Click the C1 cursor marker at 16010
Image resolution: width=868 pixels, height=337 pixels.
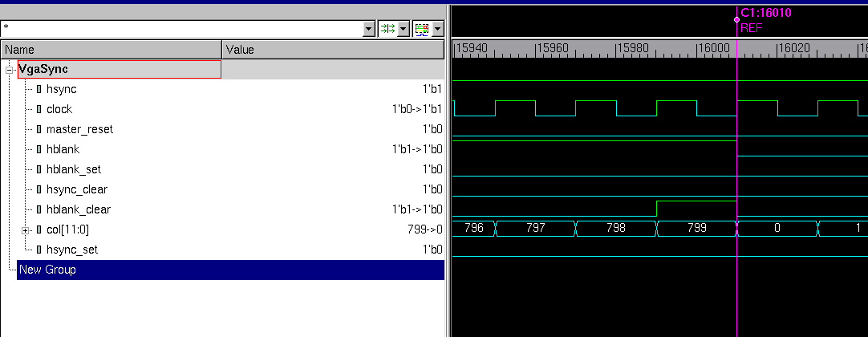(x=736, y=18)
